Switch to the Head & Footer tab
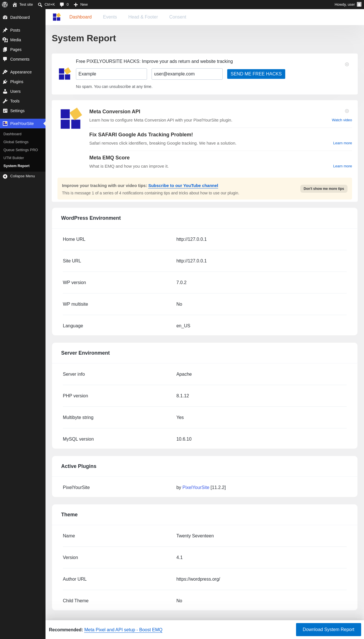 tap(143, 17)
